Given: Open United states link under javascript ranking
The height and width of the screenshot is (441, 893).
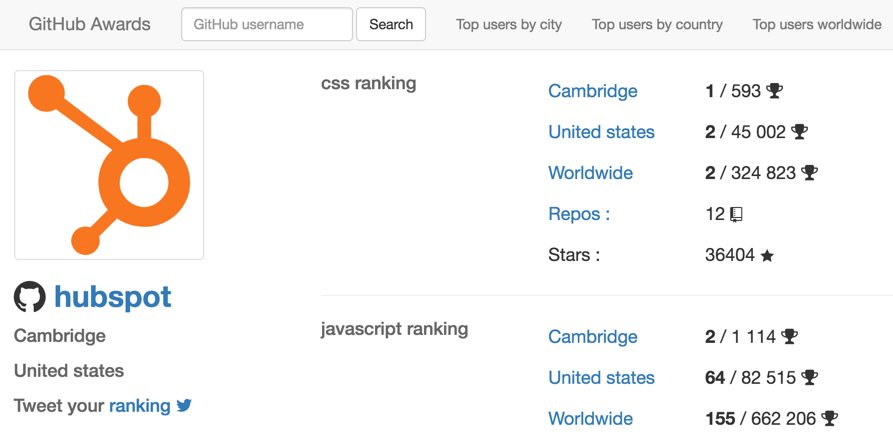Looking at the screenshot, I should click(601, 378).
